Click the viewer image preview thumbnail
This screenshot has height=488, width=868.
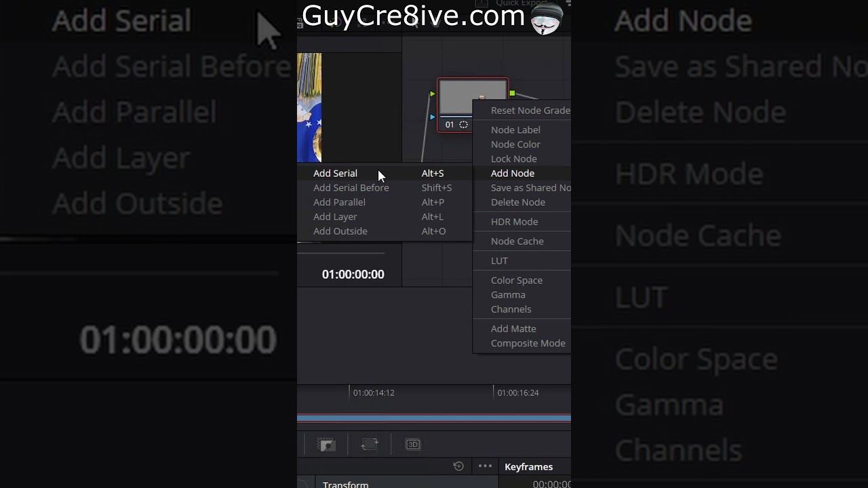pyautogui.click(x=309, y=107)
